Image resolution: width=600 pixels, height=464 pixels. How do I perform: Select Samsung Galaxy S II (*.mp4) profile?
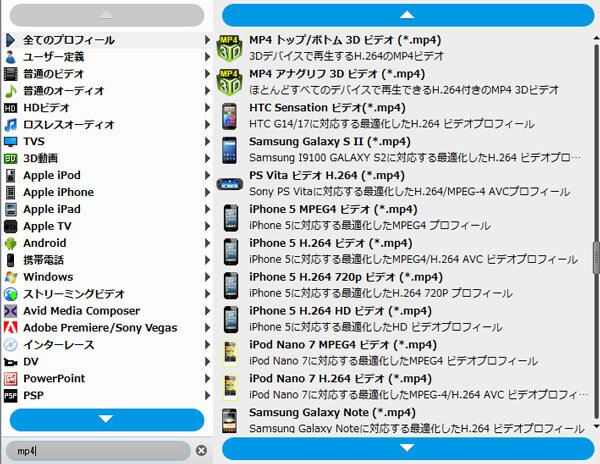403,150
